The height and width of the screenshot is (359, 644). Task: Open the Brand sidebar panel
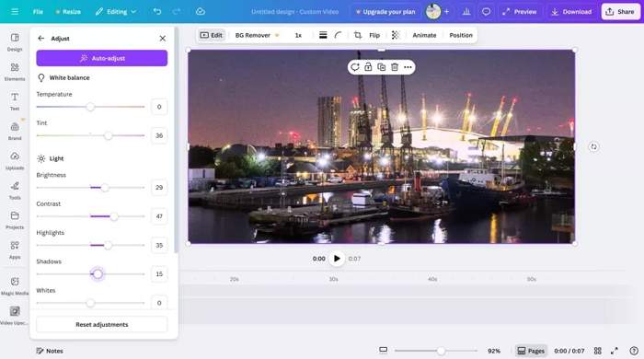click(15, 131)
